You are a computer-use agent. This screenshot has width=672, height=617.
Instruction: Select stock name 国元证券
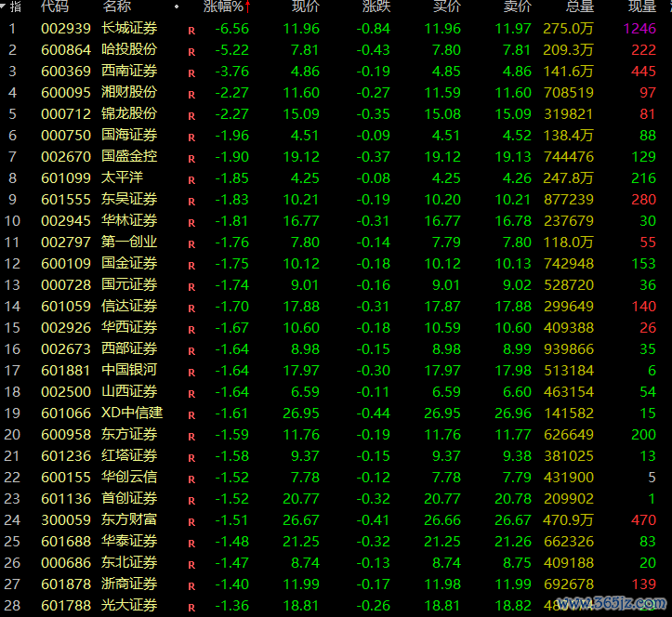[129, 284]
